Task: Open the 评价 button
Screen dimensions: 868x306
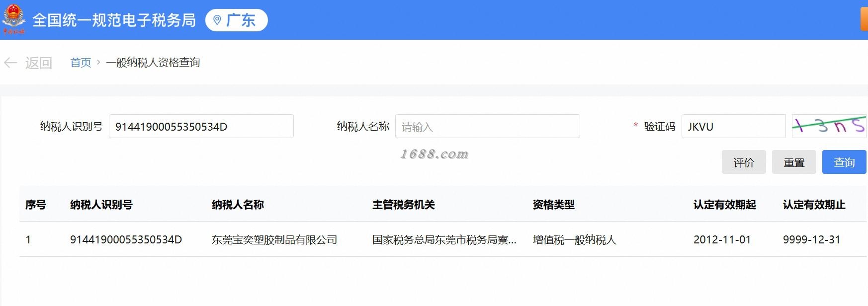Action: coord(744,162)
